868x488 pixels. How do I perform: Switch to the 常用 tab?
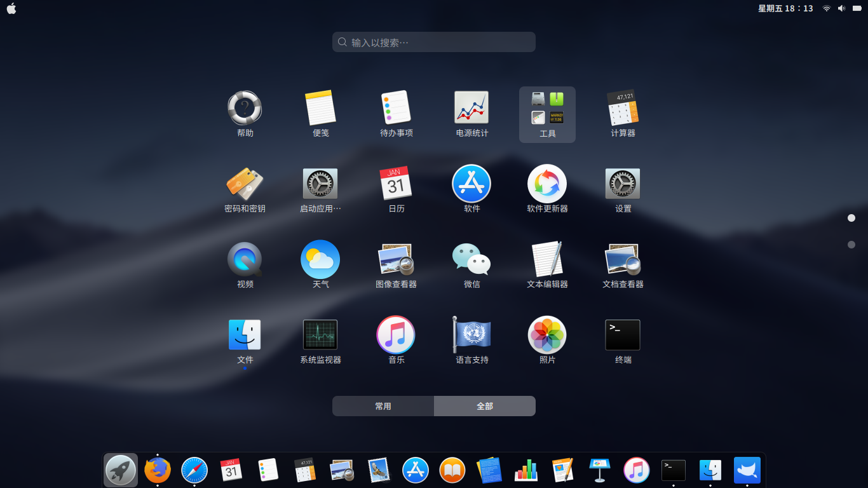tap(383, 405)
